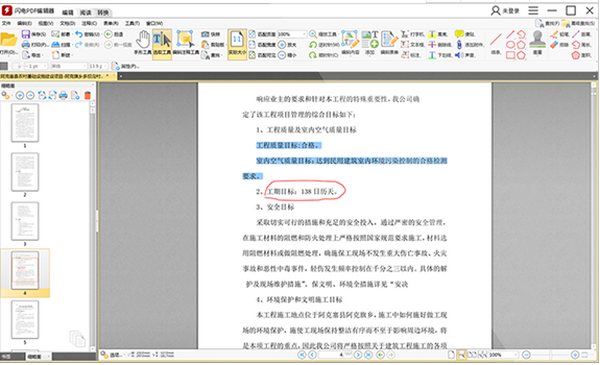This screenshot has height=365, width=600.
Task: Toggle the text Select tool
Action: (x=162, y=44)
